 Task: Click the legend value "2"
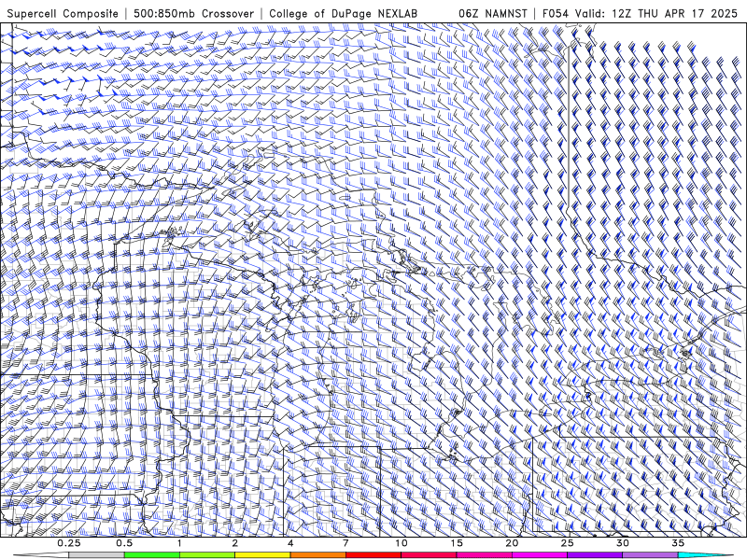click(x=235, y=543)
